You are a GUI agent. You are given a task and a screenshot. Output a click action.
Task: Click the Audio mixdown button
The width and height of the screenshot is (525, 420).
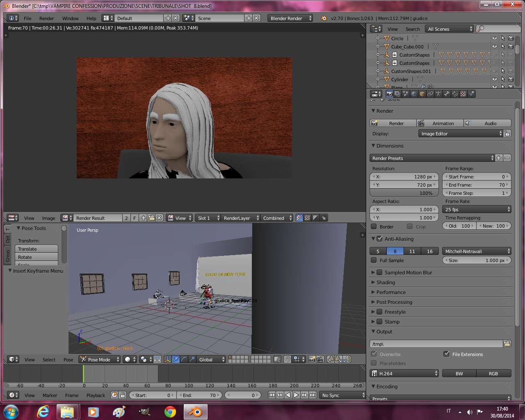coord(488,123)
